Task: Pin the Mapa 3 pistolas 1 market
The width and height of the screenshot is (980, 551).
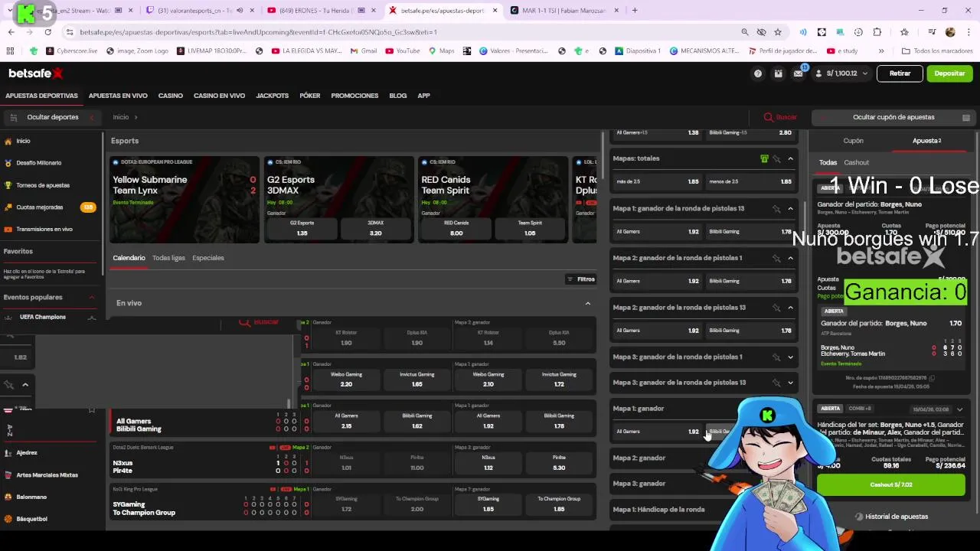Action: (776, 357)
